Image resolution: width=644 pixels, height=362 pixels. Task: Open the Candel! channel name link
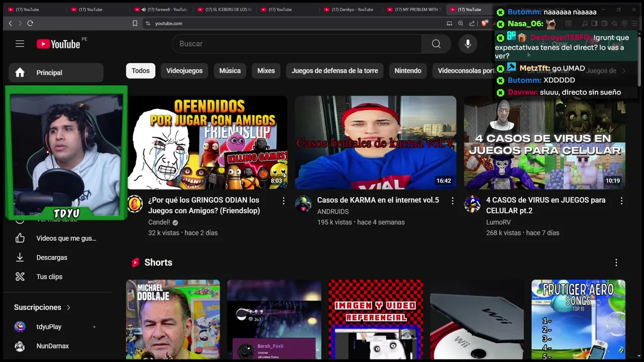[x=159, y=222]
